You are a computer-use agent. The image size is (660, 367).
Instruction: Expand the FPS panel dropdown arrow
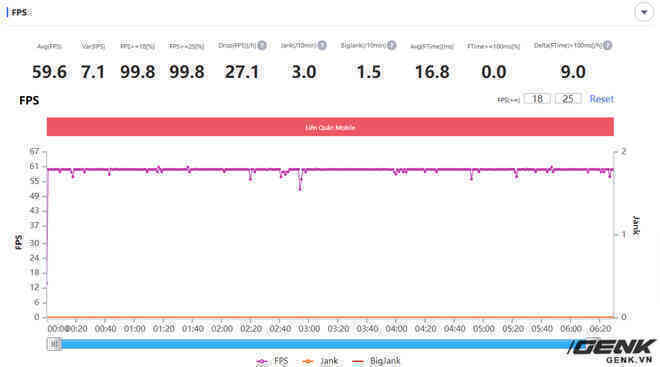tap(644, 12)
